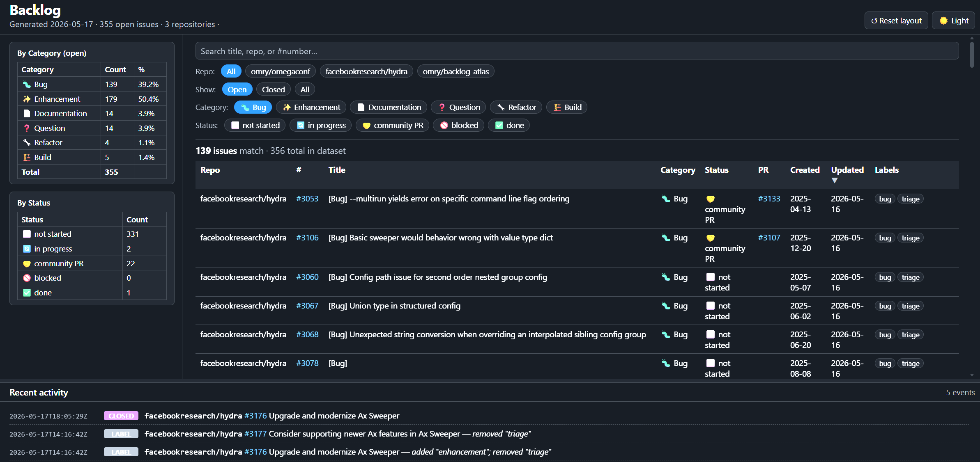Screen dimensions: 980x462
Task: Click the not started square icon in the By Status table
Action: point(27,234)
